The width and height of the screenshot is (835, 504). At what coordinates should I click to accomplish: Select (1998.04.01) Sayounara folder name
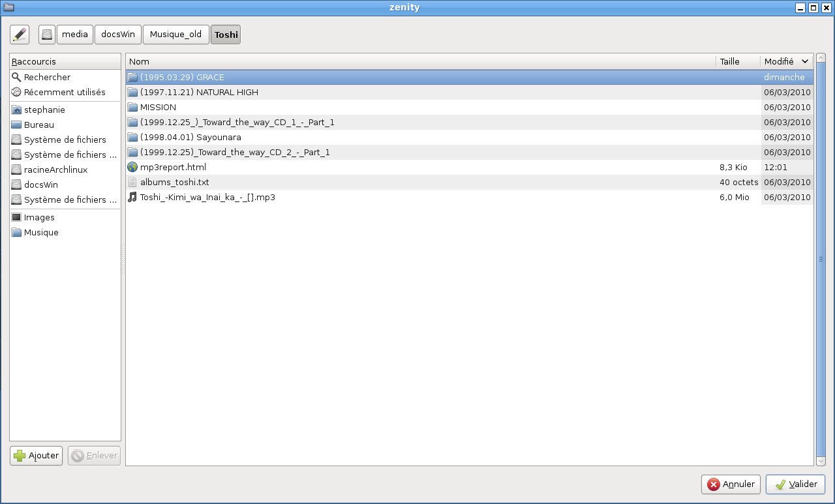click(x=190, y=137)
